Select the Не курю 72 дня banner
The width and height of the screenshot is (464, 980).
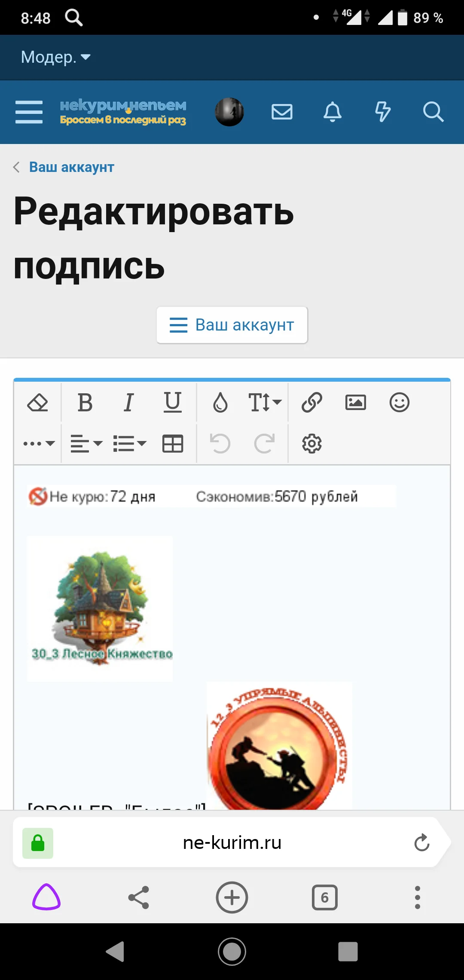coord(211,496)
